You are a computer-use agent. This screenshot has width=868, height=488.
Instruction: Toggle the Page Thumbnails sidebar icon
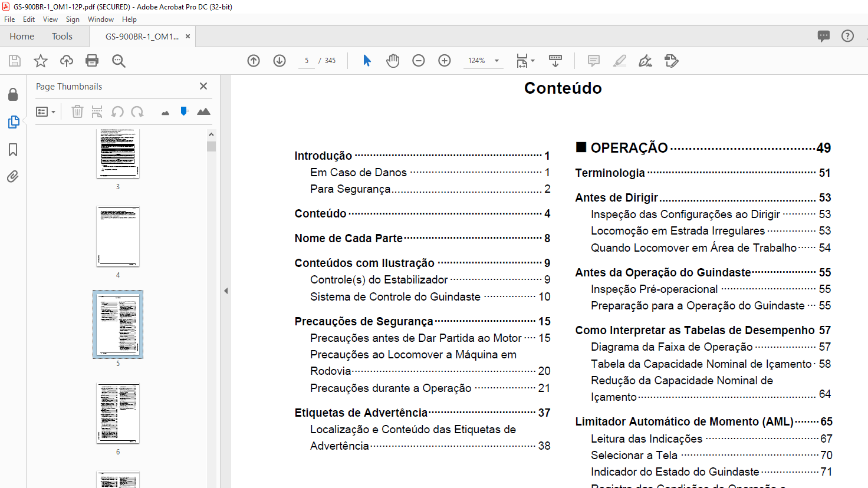pos(14,122)
